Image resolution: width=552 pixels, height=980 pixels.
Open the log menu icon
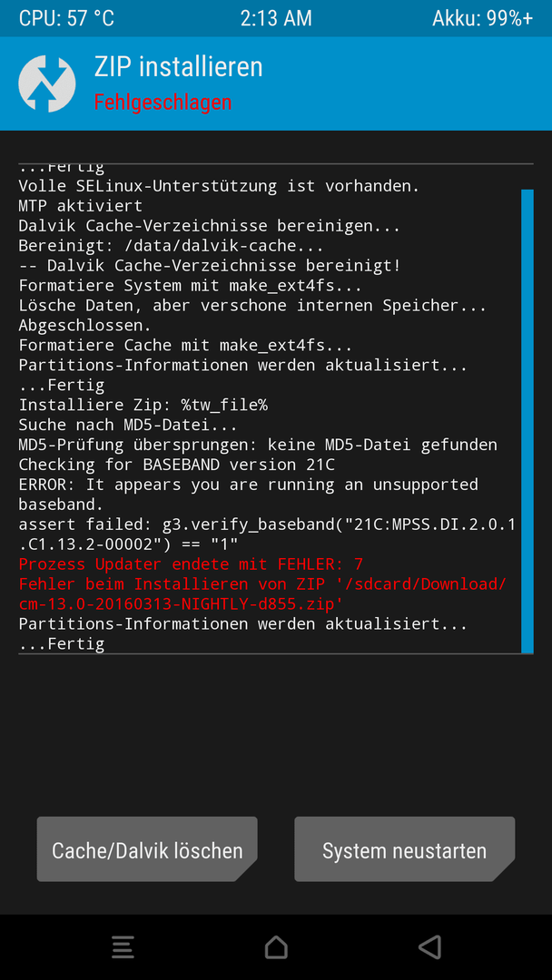coord(123,946)
